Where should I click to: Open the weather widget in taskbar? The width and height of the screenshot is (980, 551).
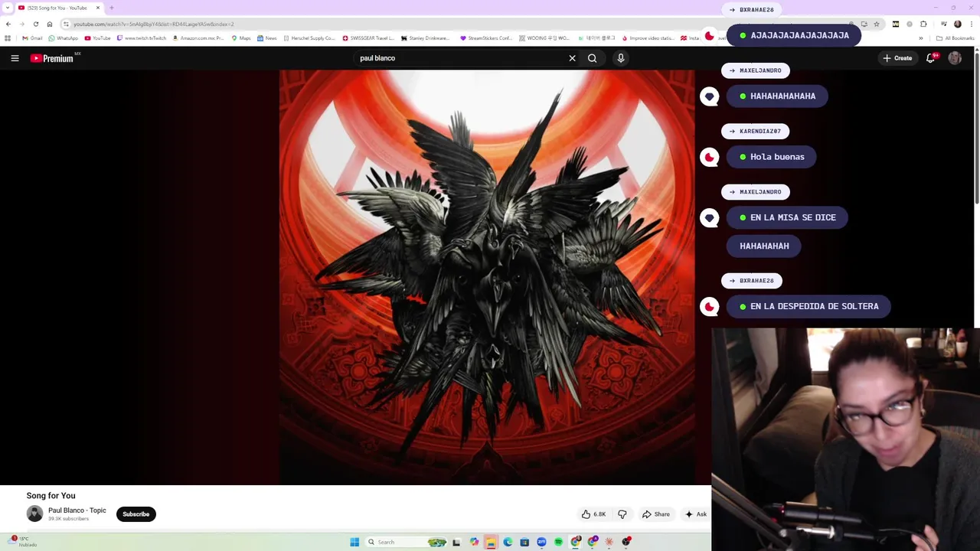coord(23,542)
